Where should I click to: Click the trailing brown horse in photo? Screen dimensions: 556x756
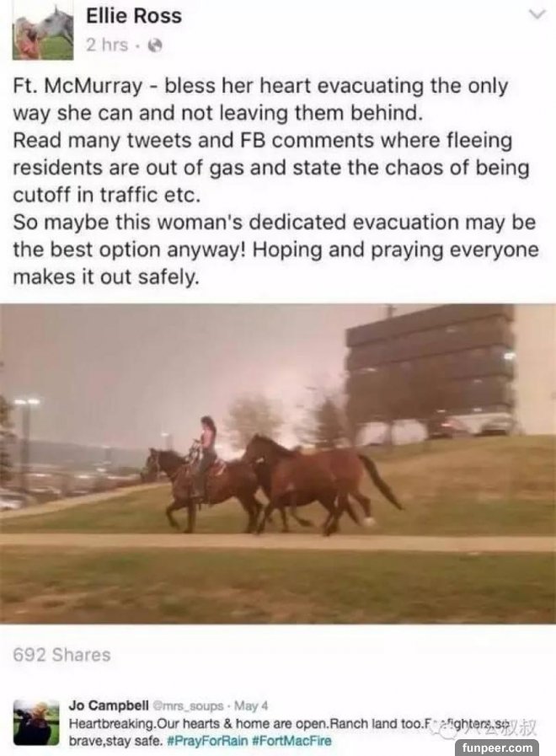coord(320,484)
